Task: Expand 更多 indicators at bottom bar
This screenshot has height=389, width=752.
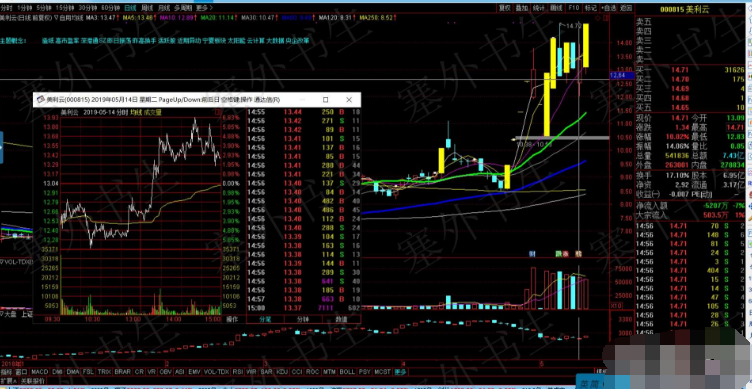Action: click(400, 372)
